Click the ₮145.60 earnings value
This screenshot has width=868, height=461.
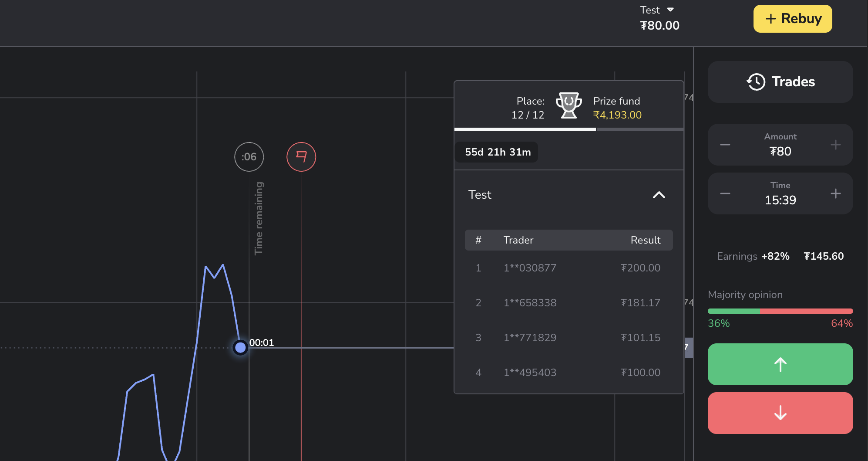[824, 256]
